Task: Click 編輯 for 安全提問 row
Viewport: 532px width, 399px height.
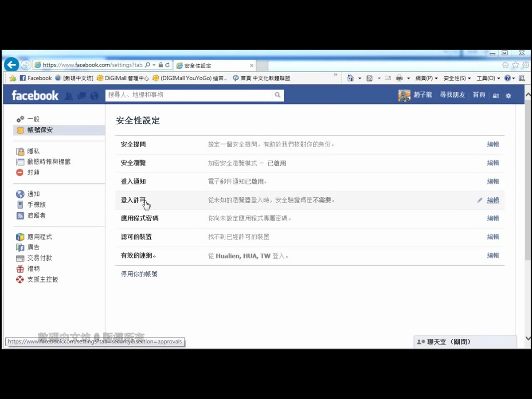Action: point(493,145)
